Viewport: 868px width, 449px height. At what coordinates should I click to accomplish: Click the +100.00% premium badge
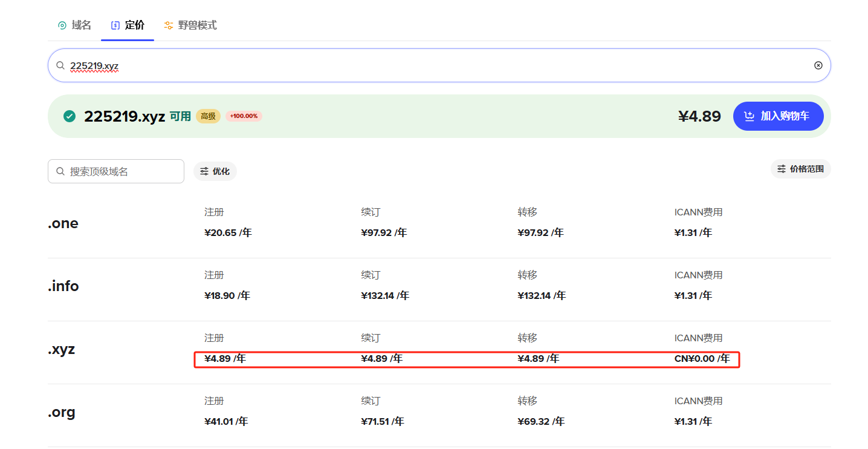[244, 116]
